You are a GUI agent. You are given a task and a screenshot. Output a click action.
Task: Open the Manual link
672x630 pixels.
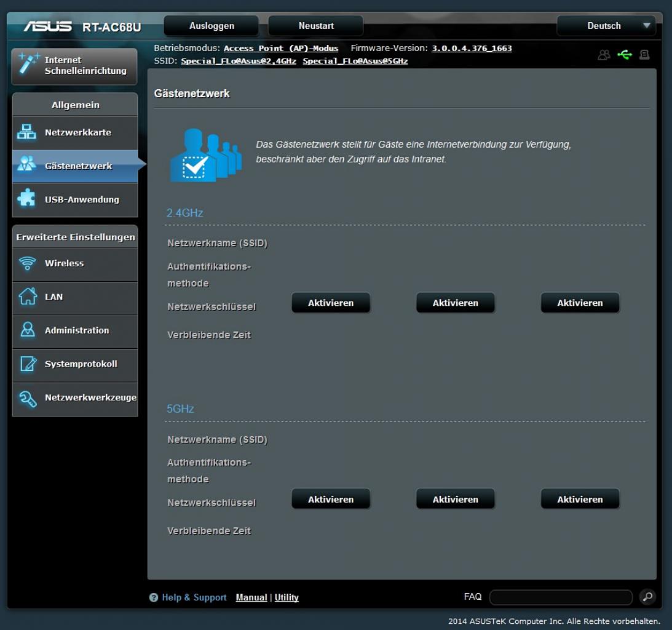tap(251, 597)
